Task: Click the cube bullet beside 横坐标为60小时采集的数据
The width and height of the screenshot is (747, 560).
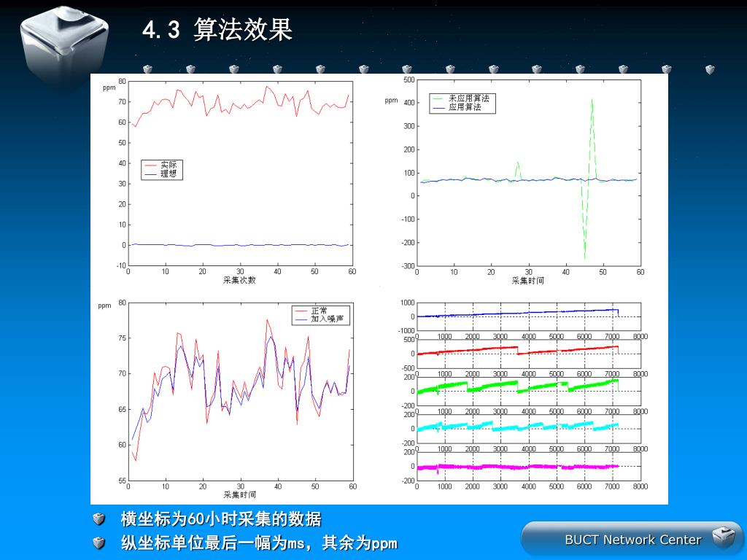Action: coord(98,518)
